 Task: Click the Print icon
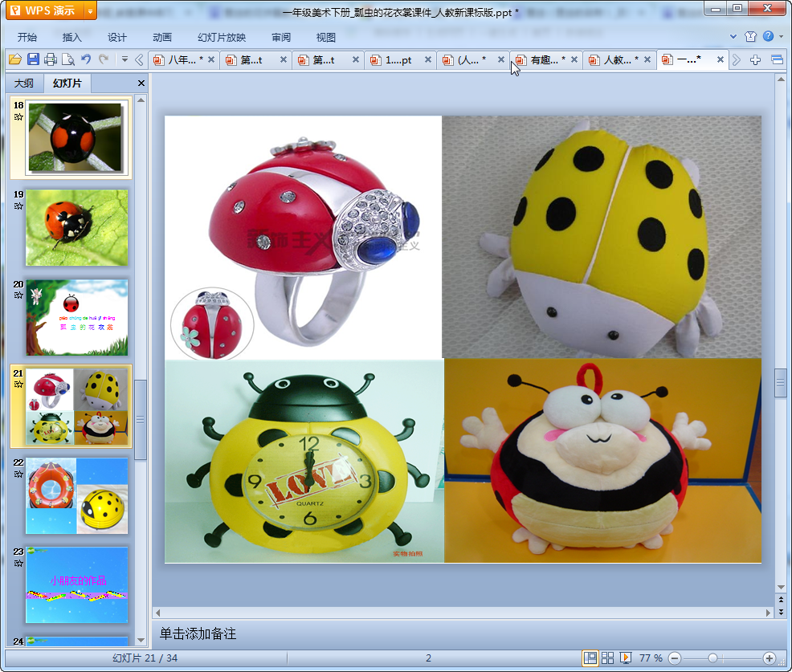coord(51,59)
